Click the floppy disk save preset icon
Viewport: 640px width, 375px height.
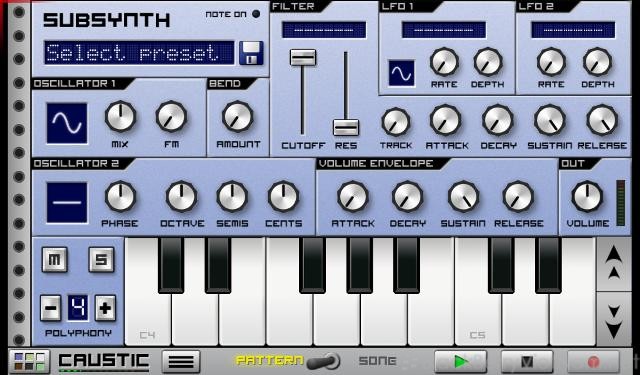251,53
